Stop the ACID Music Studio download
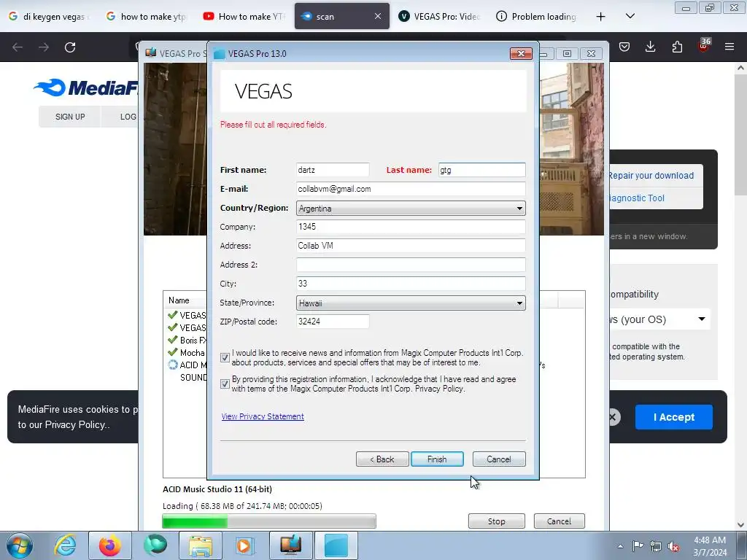 click(x=496, y=521)
